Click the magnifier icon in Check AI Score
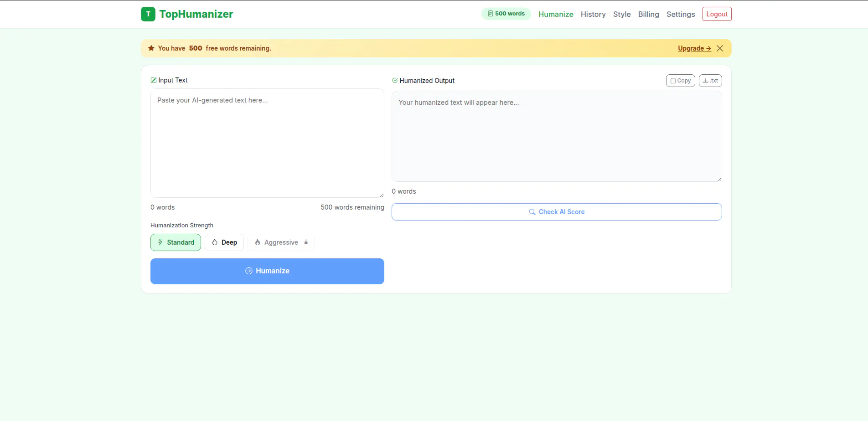The width and height of the screenshot is (868, 421). click(x=532, y=212)
